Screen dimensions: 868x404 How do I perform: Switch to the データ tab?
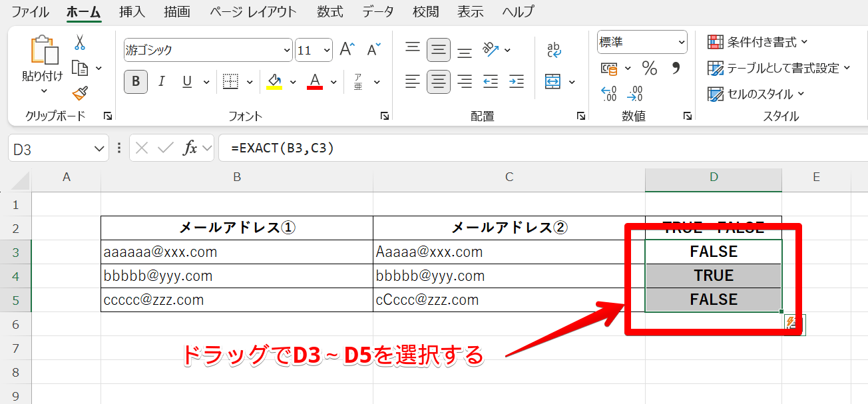tap(378, 11)
